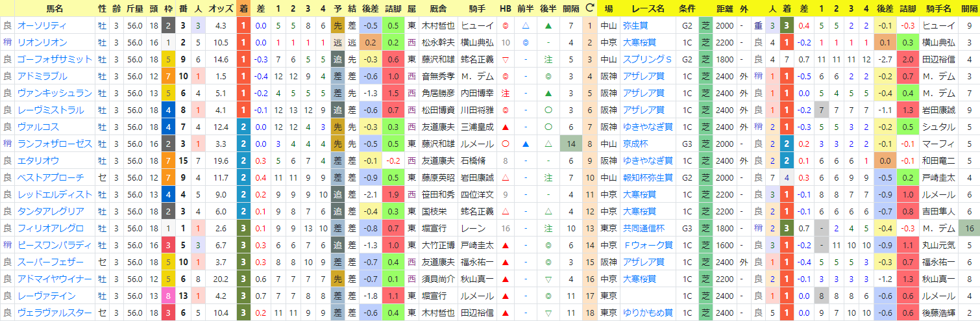The image size is (980, 321).
Task: Click trainer name 松田博資
Action: pos(438,110)
